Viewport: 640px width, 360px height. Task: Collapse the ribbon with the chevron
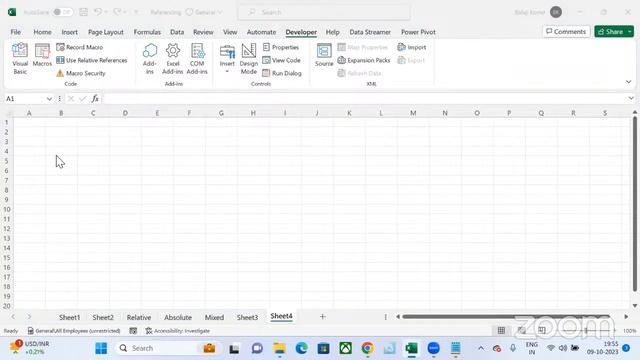629,82
